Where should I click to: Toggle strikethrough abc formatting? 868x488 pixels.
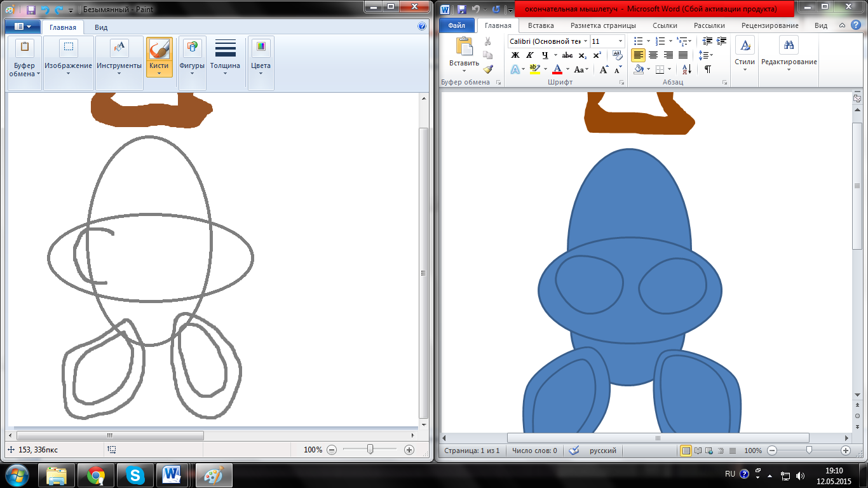(x=567, y=55)
